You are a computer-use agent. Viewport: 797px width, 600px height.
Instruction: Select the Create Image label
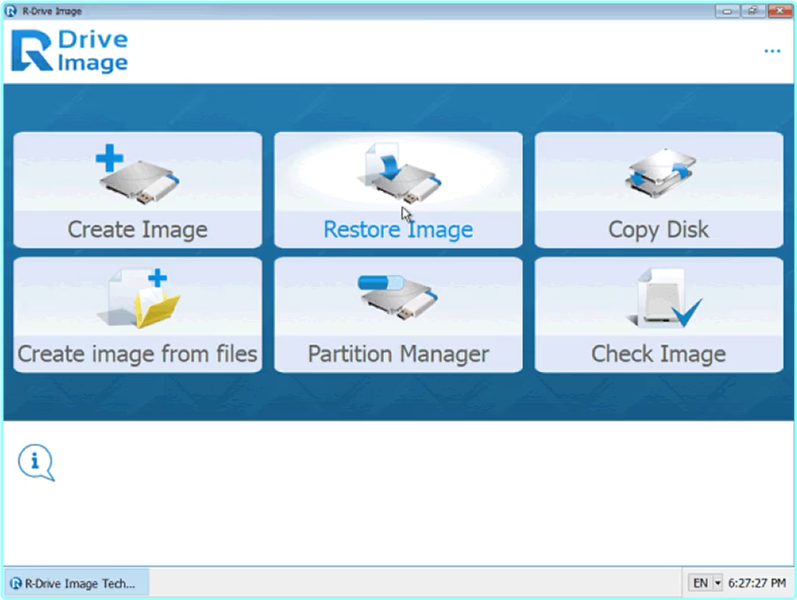[138, 229]
